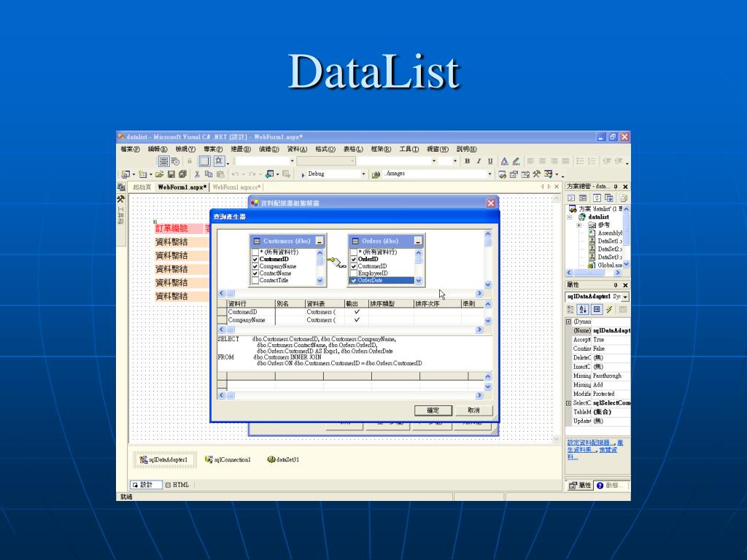Click scroll down arrow in Orders column list
The height and width of the screenshot is (560, 747).
[419, 281]
